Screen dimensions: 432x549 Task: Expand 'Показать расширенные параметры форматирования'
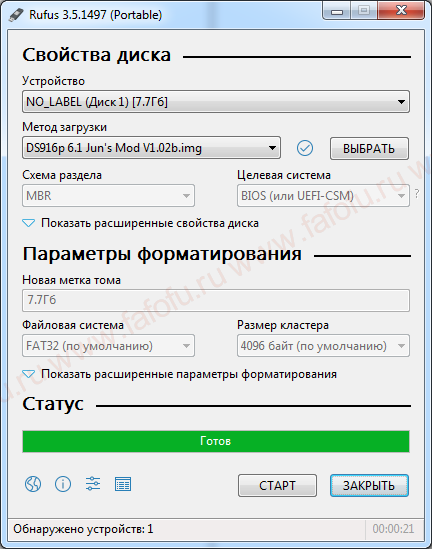[180, 374]
